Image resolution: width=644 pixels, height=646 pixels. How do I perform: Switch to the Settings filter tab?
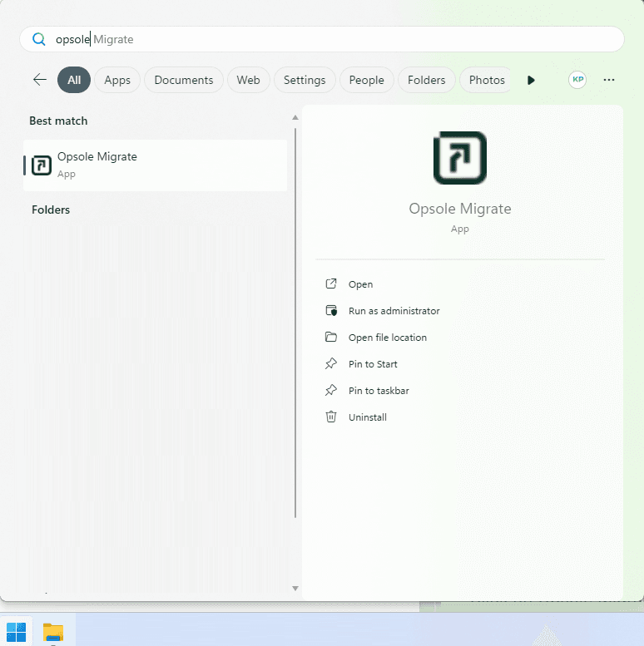tap(305, 80)
